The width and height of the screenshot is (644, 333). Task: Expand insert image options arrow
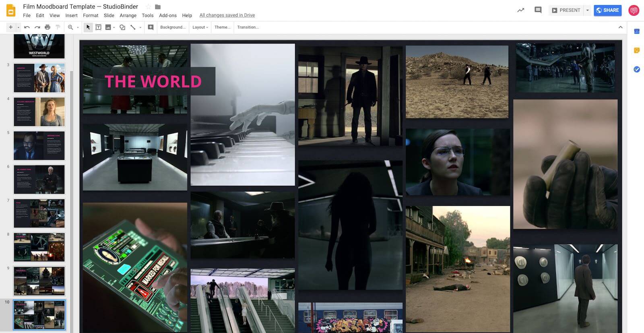click(x=114, y=27)
